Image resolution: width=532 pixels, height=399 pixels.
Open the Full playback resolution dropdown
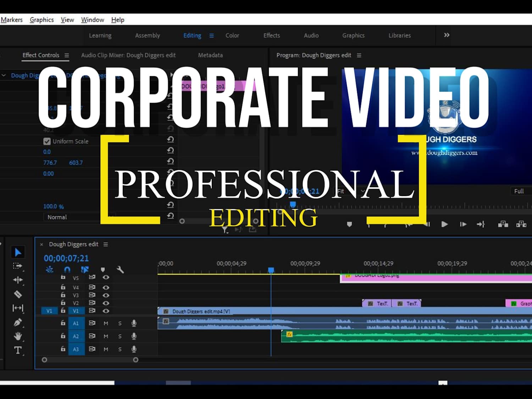click(521, 191)
